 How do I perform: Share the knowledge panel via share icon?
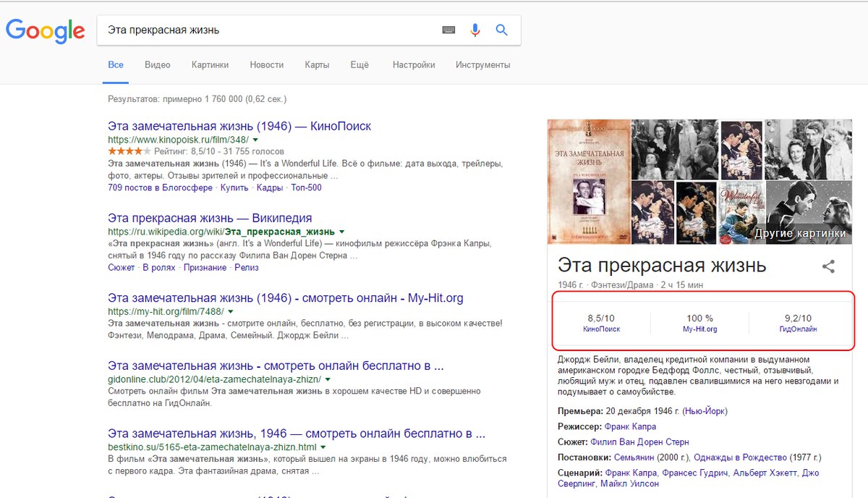[829, 266]
